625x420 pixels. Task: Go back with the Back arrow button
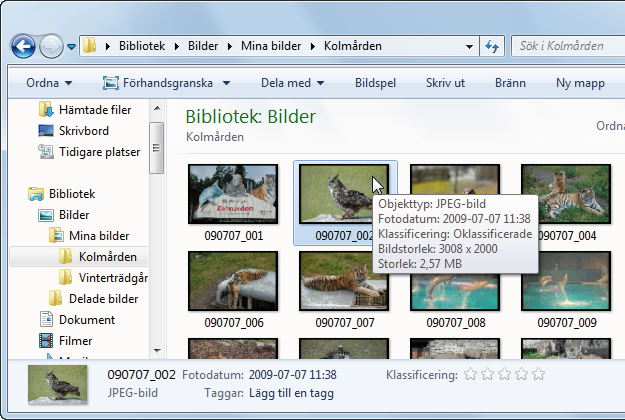pos(23,47)
